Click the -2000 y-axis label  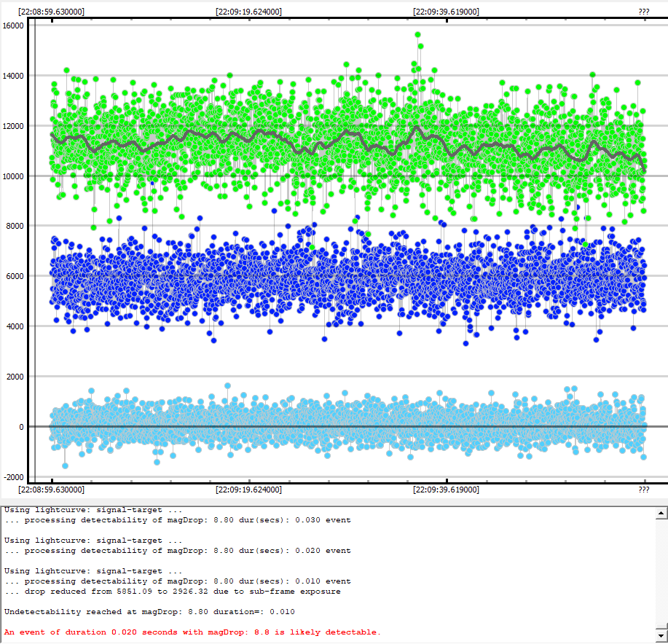point(14,477)
